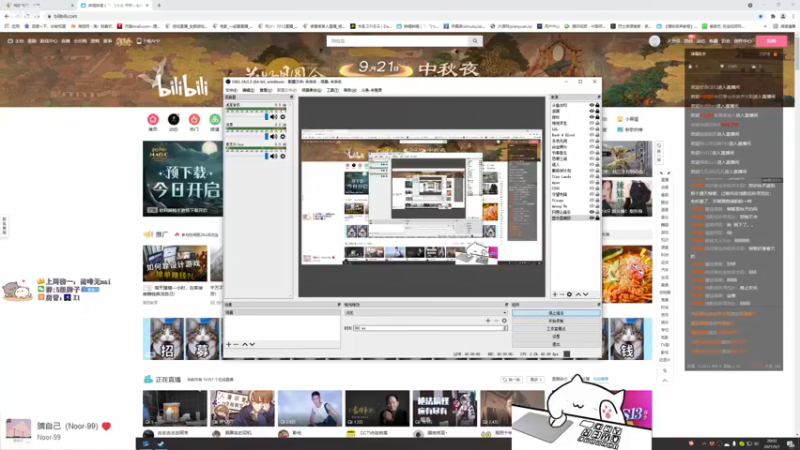This screenshot has height=450, width=800.
Task: Open OBS 帮助 menu
Action: (350, 90)
